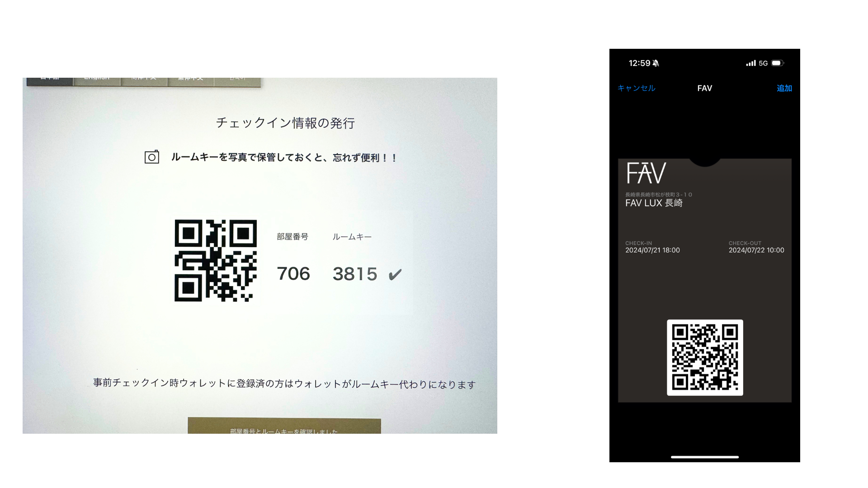This screenshot has height=488, width=868.
Task: Tap the home indicator bar at bottom
Action: coord(705,457)
